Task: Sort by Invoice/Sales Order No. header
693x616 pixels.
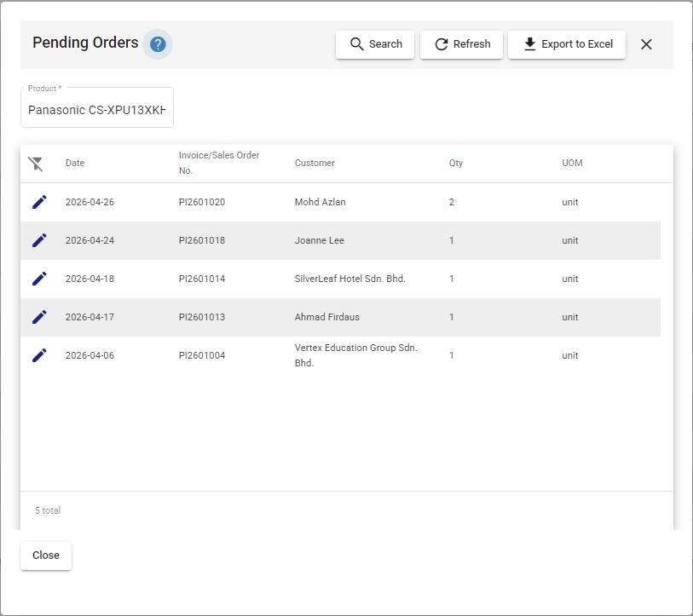Action: pyautogui.click(x=219, y=163)
